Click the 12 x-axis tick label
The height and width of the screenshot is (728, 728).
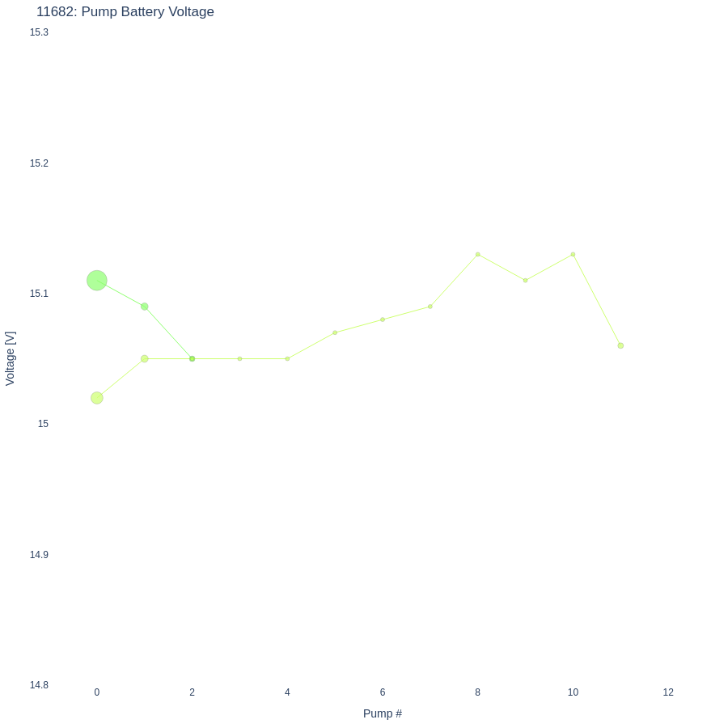(668, 692)
